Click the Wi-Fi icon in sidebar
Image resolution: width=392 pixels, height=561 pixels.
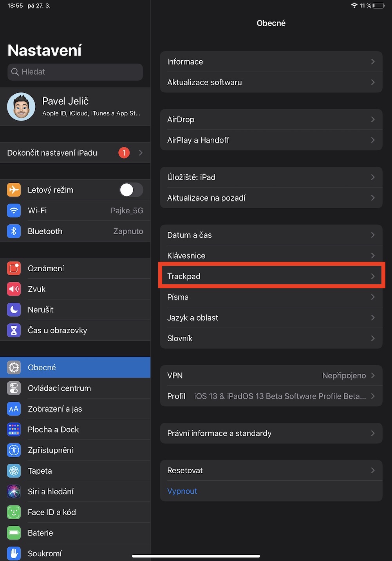click(x=14, y=211)
